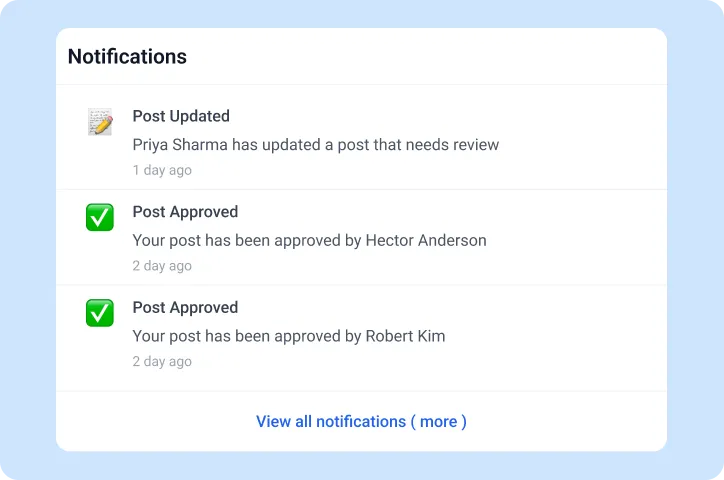Select the Post Approved title above Robert Kim
This screenshot has height=480, width=724.
(185, 308)
